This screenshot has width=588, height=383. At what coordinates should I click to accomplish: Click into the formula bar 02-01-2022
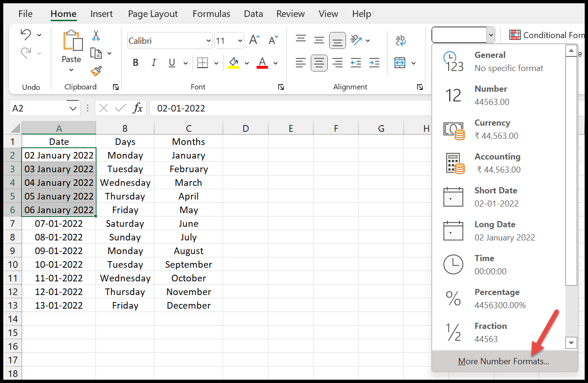pyautogui.click(x=290, y=108)
